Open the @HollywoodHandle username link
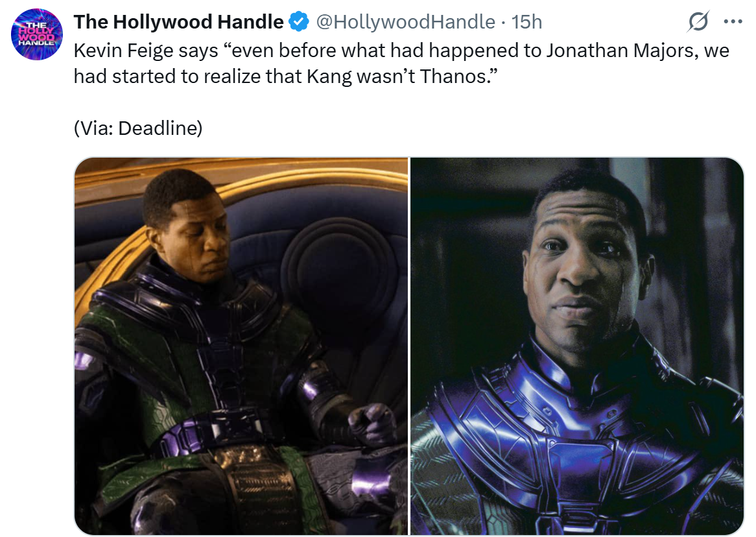 click(x=405, y=21)
